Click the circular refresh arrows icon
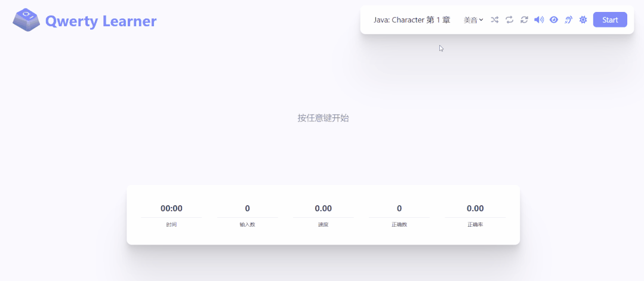This screenshot has height=281, width=644. (524, 20)
